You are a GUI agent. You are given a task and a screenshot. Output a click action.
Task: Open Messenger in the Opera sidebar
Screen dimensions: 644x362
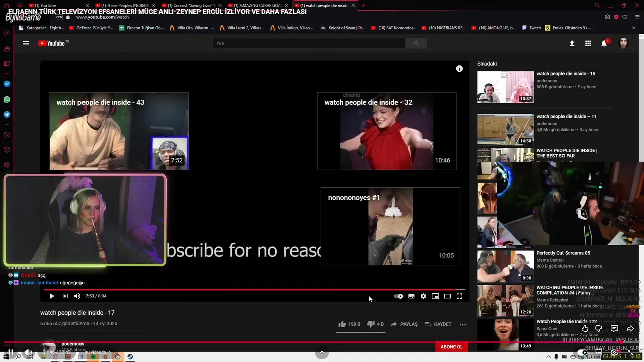pyautogui.click(x=7, y=84)
